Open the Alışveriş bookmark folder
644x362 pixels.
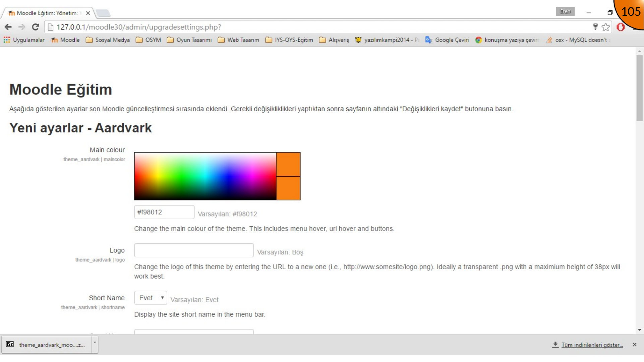pyautogui.click(x=334, y=40)
